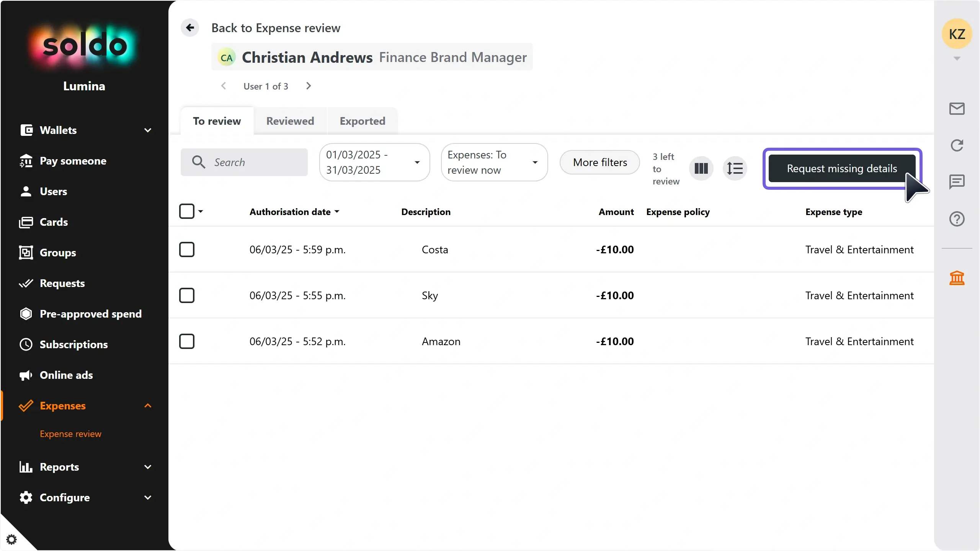Open the Requests double-check icon
The image size is (980, 551).
(26, 283)
